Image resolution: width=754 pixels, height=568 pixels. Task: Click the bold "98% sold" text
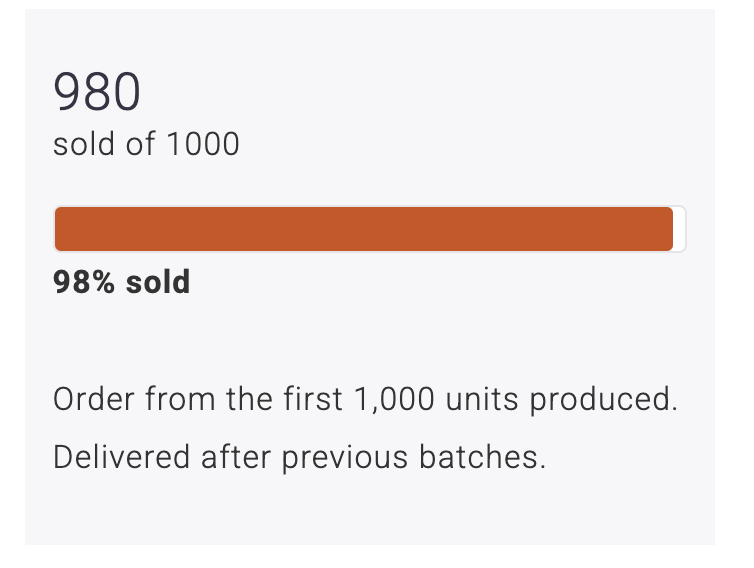click(x=121, y=282)
